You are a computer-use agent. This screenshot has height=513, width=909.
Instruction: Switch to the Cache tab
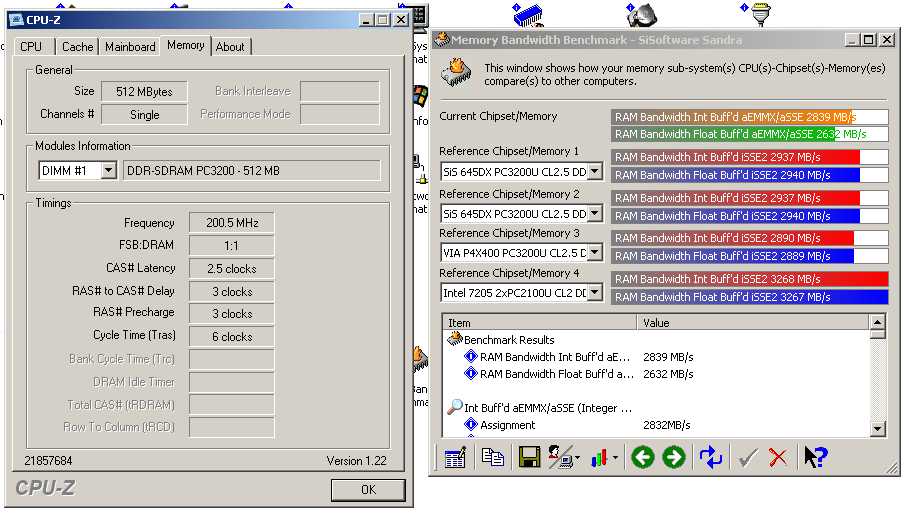coord(78,47)
